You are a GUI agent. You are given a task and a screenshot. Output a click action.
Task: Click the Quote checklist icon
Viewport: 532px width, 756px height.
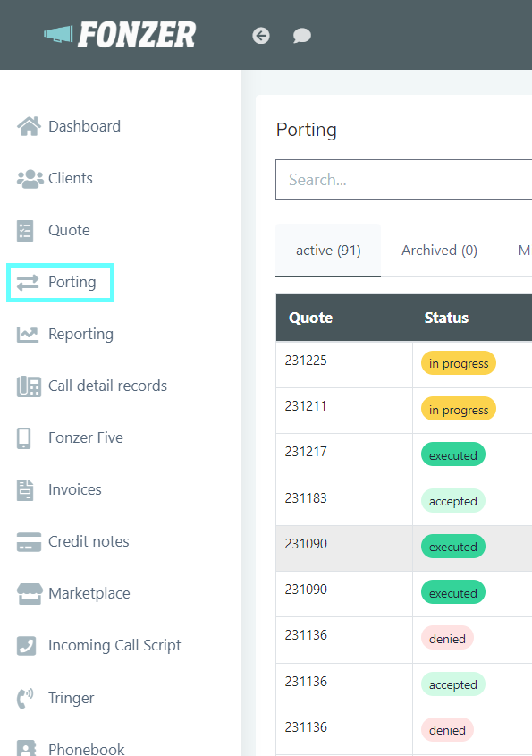(25, 231)
